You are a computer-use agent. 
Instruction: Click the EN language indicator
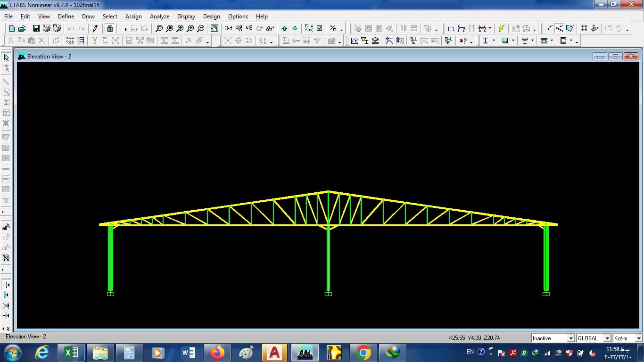[x=470, y=352]
